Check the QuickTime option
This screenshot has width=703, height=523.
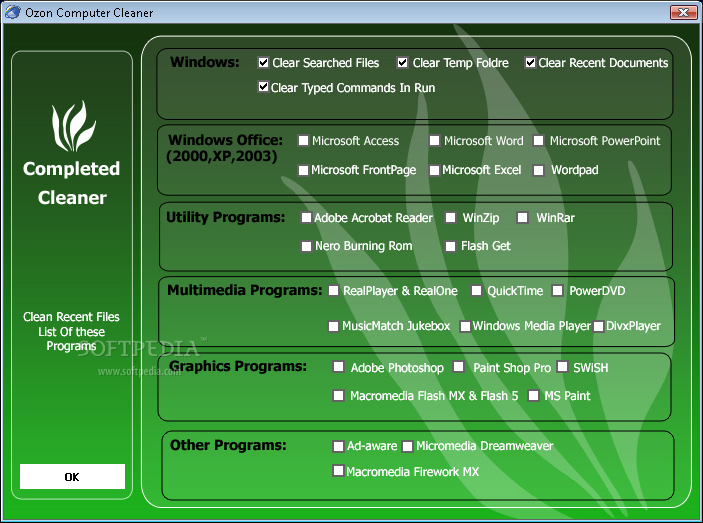click(x=476, y=291)
